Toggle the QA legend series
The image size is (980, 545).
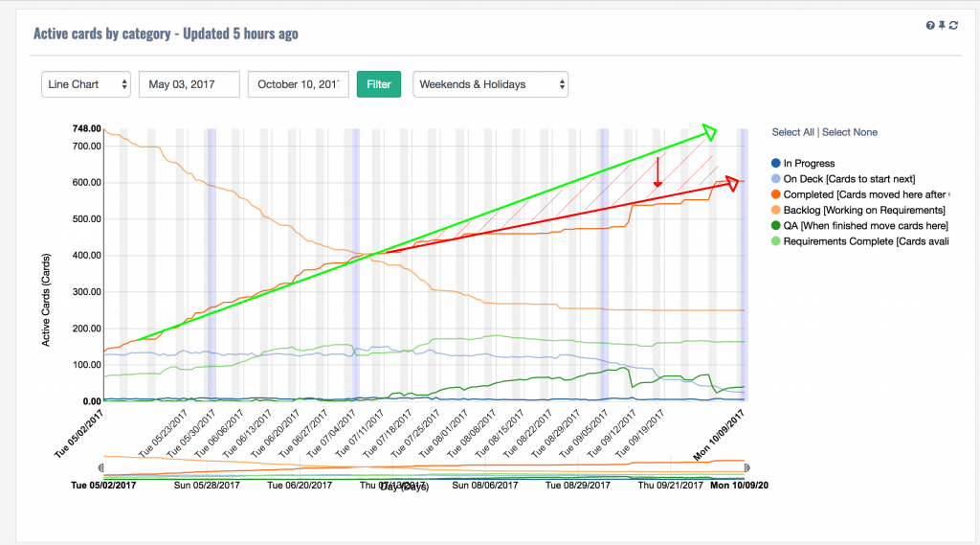[860, 226]
